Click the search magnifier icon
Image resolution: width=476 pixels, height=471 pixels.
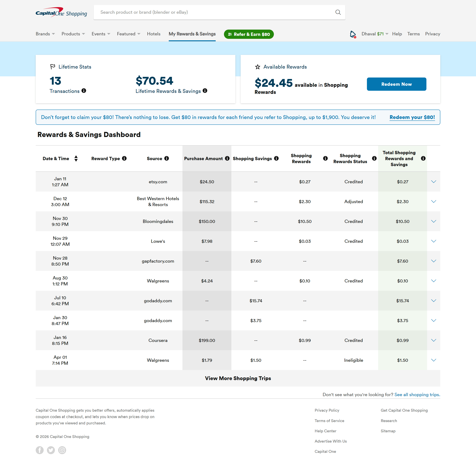point(338,12)
